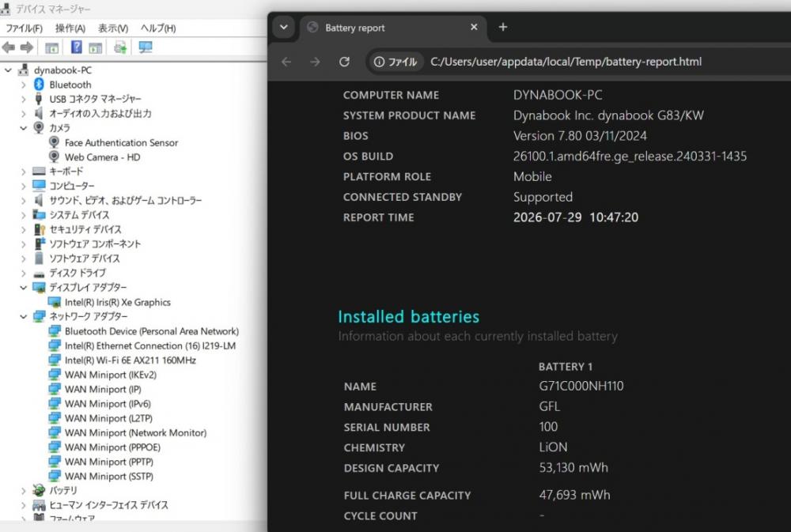Open the ヘルプ(H) menu

158,28
